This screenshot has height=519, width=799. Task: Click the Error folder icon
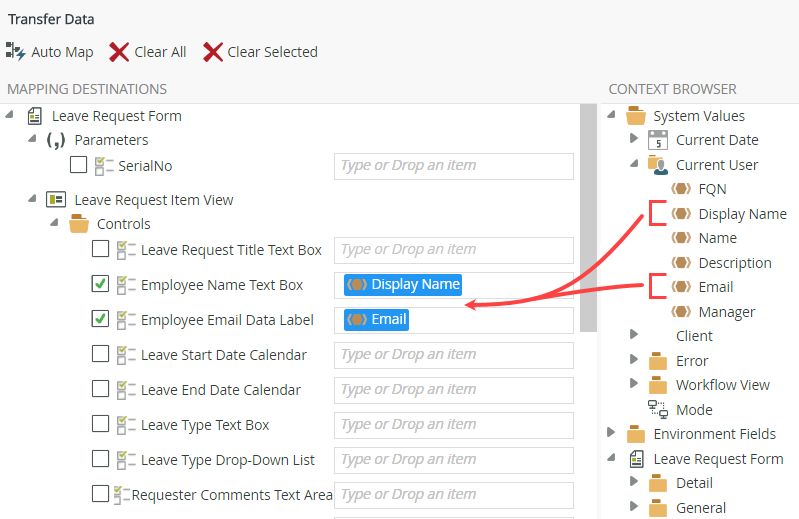coord(658,361)
